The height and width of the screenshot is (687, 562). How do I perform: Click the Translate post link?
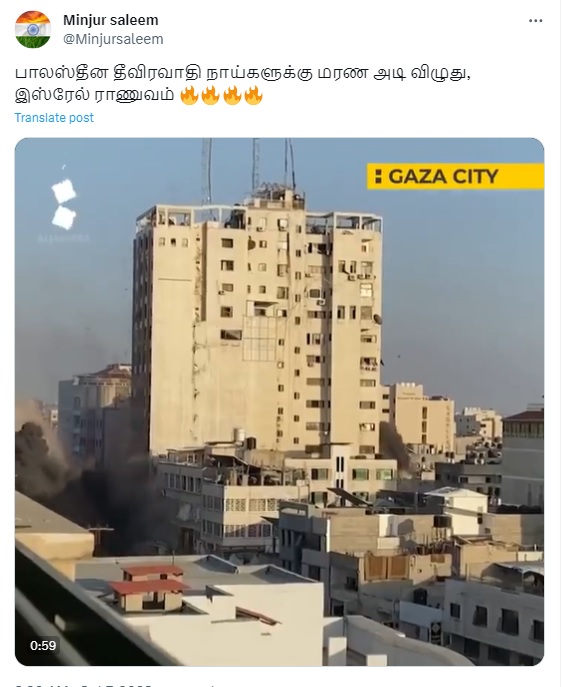point(54,118)
